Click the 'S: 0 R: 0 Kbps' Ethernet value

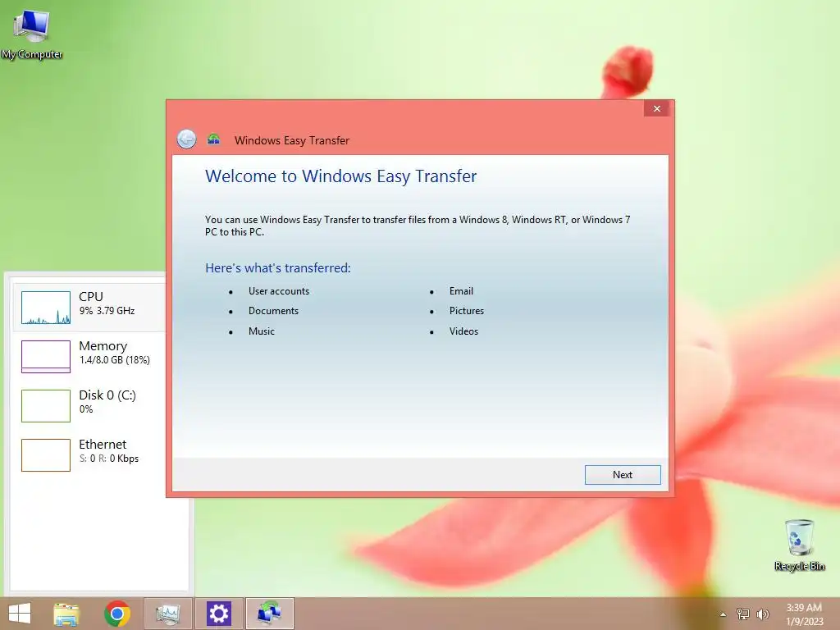coord(109,459)
